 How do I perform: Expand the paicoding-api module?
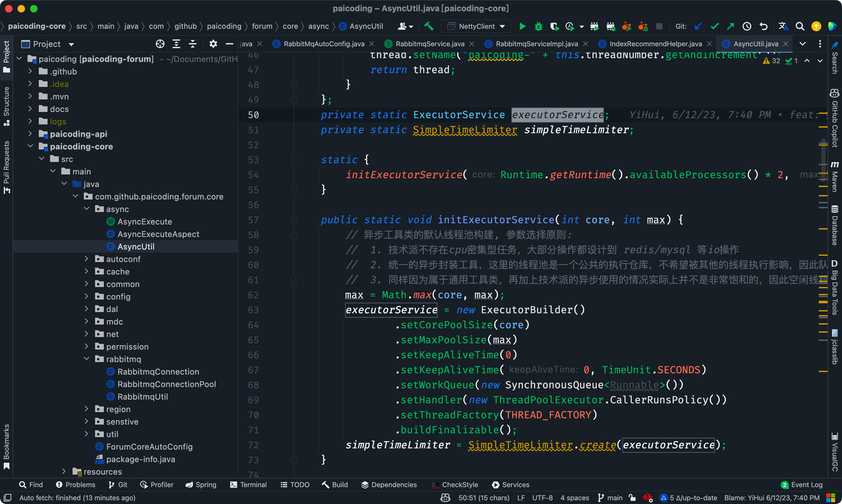(x=30, y=134)
